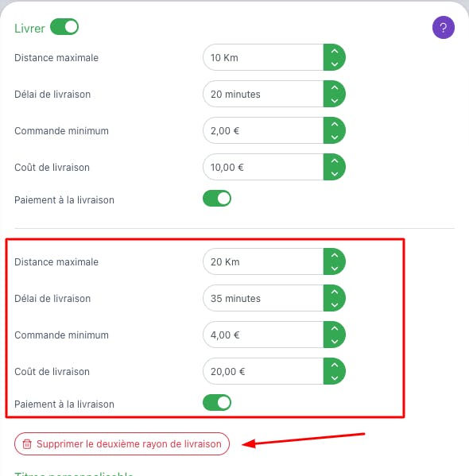The height and width of the screenshot is (476, 469).
Task: Click the trash icon in the Supprimer button
Action: point(27,444)
